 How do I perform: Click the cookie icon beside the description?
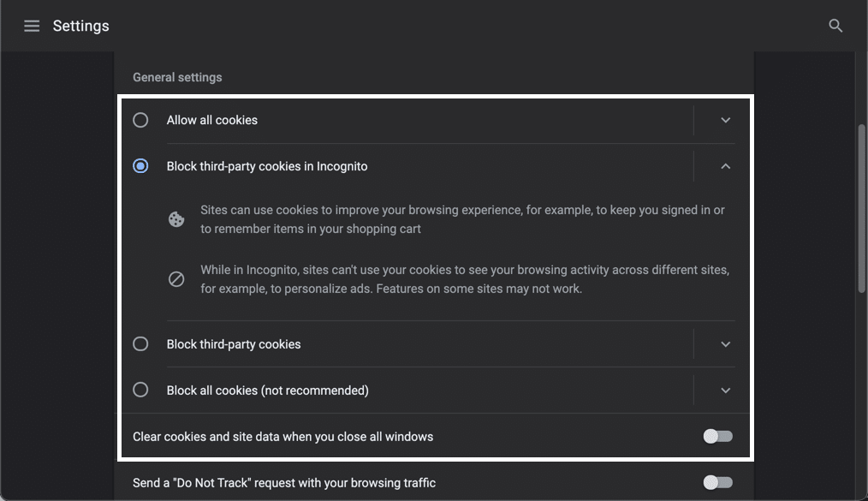176,218
